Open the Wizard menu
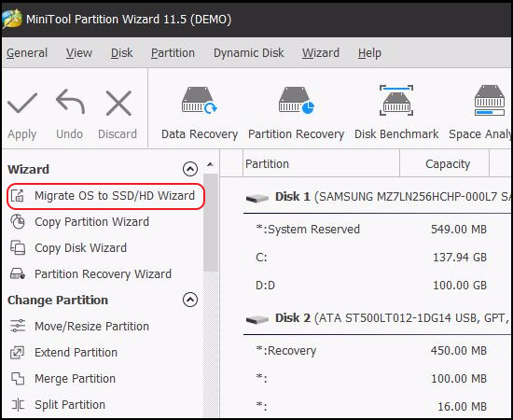Screen dimensions: 513x420 [321, 52]
